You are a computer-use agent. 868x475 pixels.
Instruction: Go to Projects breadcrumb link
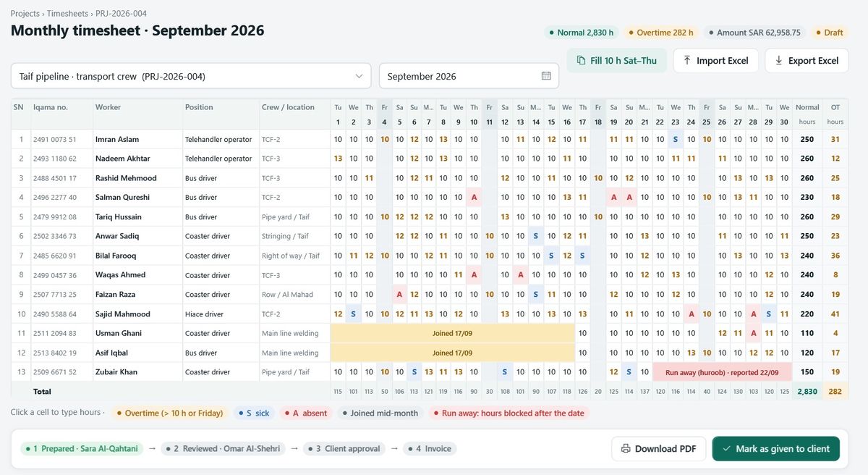pyautogui.click(x=25, y=14)
